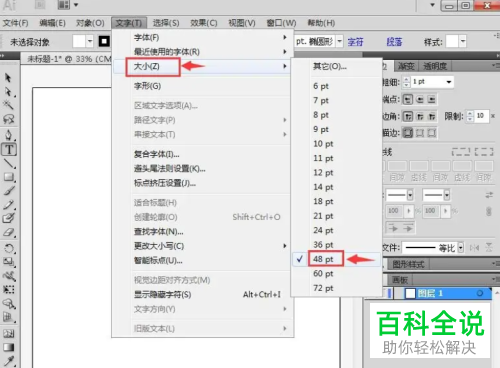
Task: Open the style (样式) dropdown arrow
Action: point(463,42)
